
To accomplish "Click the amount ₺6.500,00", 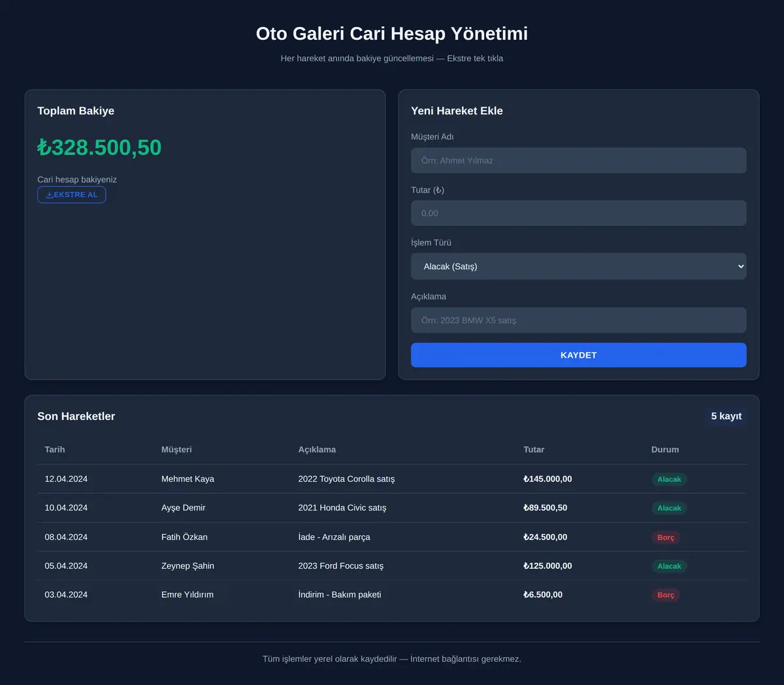I will [543, 594].
